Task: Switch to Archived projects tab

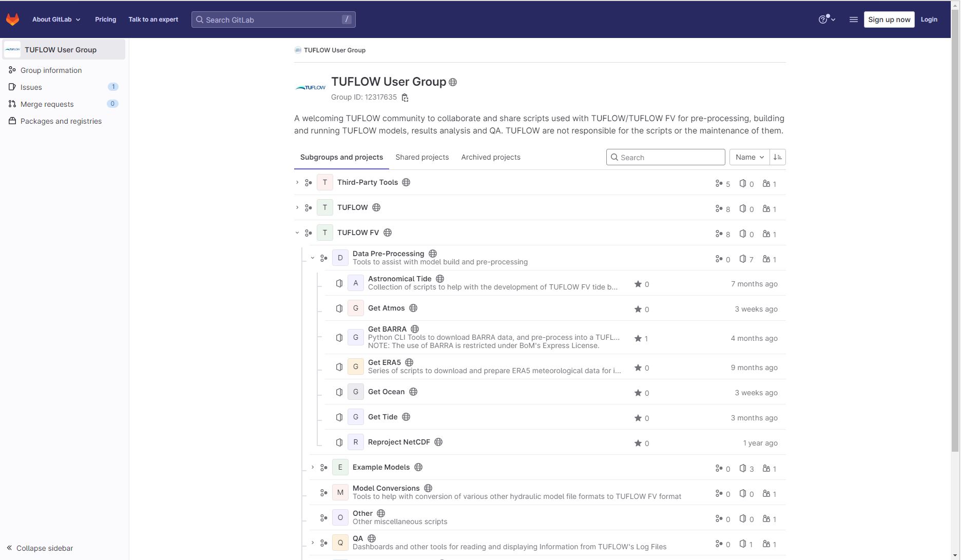Action: pyautogui.click(x=491, y=157)
